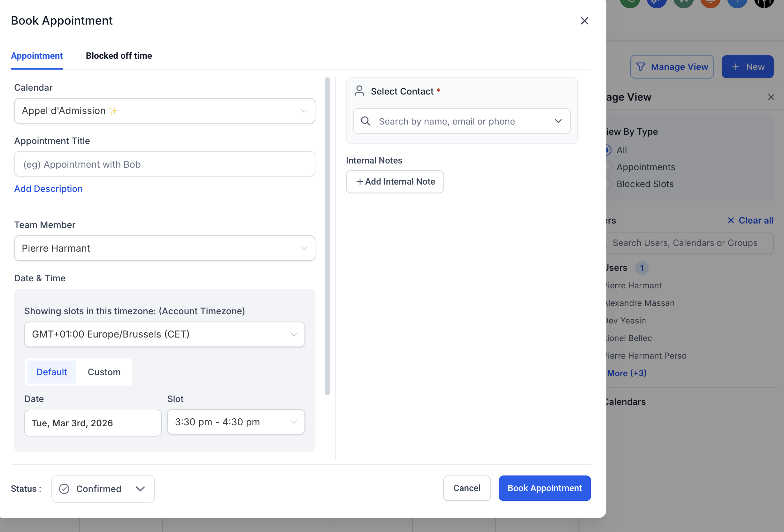
Task: Close the Manage View side panel
Action: [771, 97]
